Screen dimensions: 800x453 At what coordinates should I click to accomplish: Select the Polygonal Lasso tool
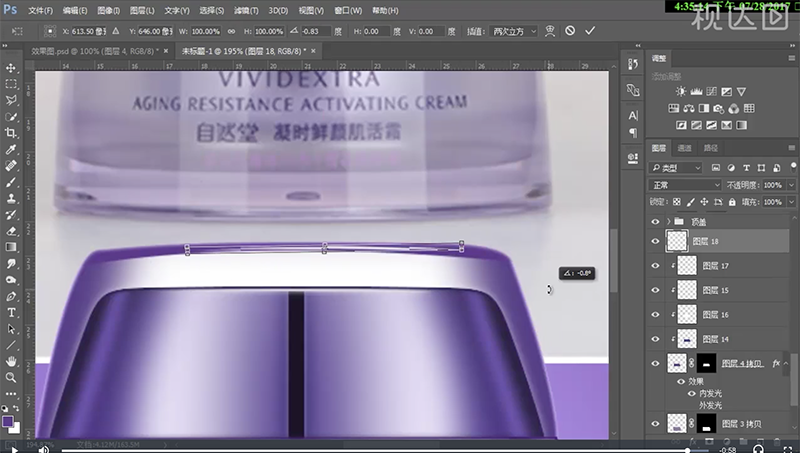pos(11,100)
